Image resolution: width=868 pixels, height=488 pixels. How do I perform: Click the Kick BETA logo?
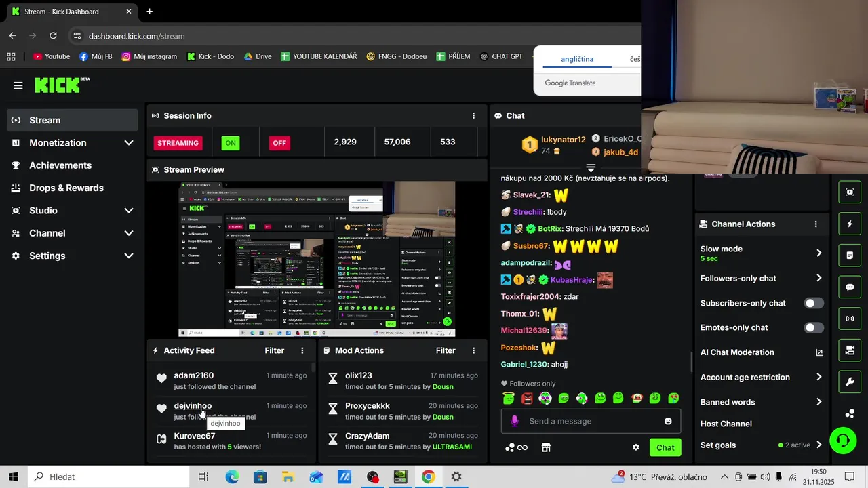point(62,85)
